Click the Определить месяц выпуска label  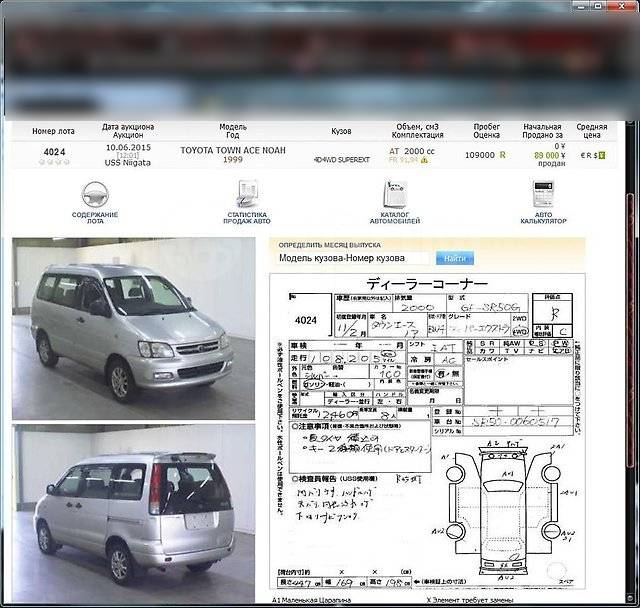[x=329, y=245]
